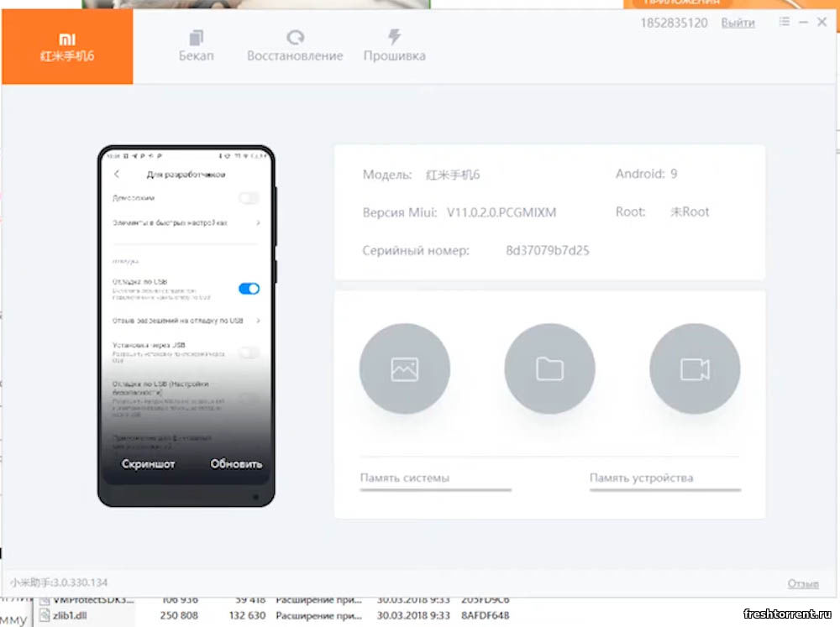Open the menu list icon in title bar
The image size is (840, 627).
pyautogui.click(x=784, y=23)
